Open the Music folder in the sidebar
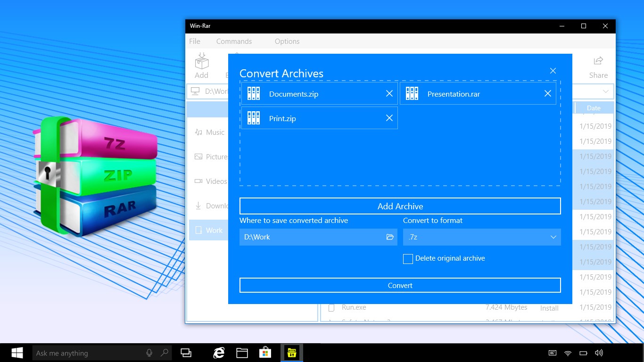 [x=210, y=132]
